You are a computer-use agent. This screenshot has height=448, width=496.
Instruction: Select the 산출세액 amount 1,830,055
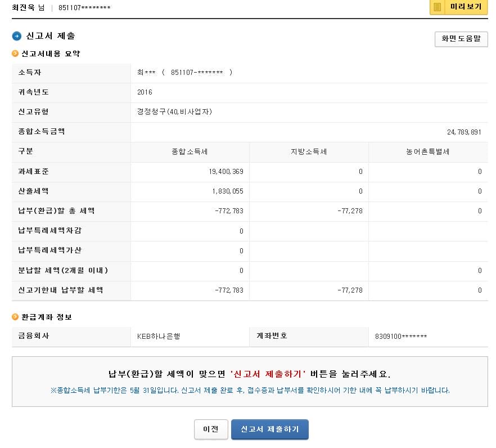[228, 191]
